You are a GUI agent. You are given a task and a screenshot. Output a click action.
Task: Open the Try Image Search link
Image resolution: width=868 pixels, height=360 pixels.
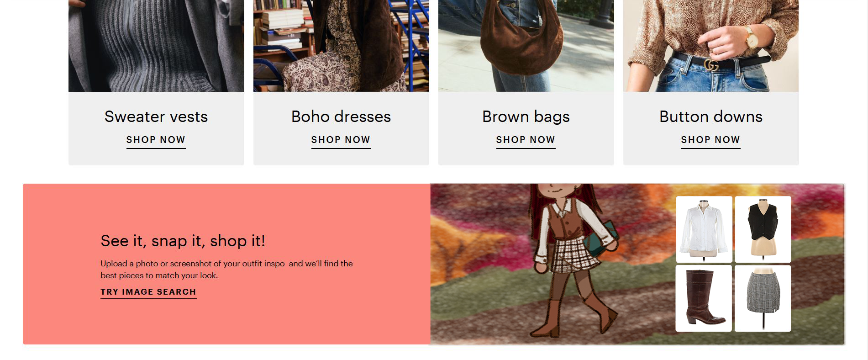148,292
